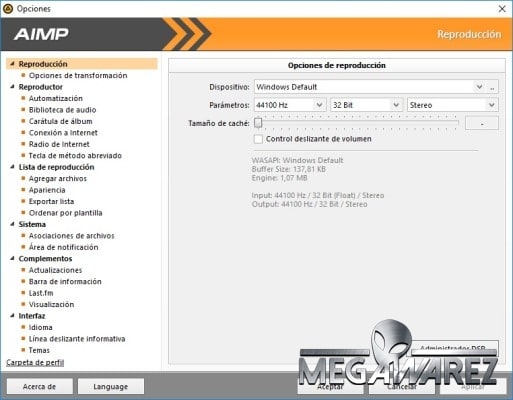
Task: Collapse the Lista de reproducción tree arrow
Action: (x=12, y=167)
